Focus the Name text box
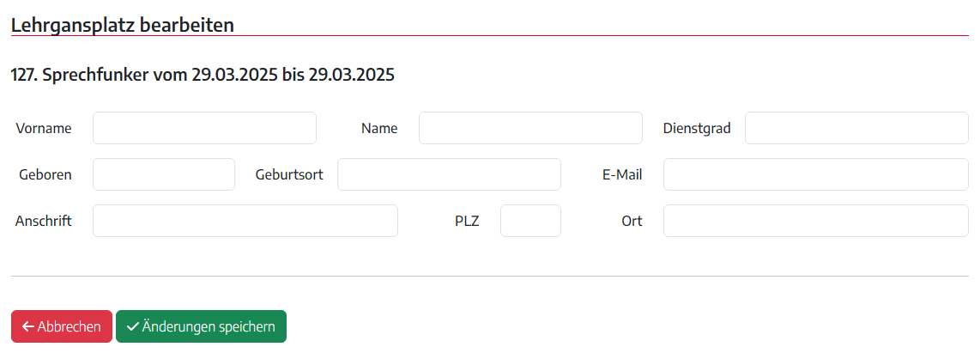The image size is (980, 353). [530, 128]
